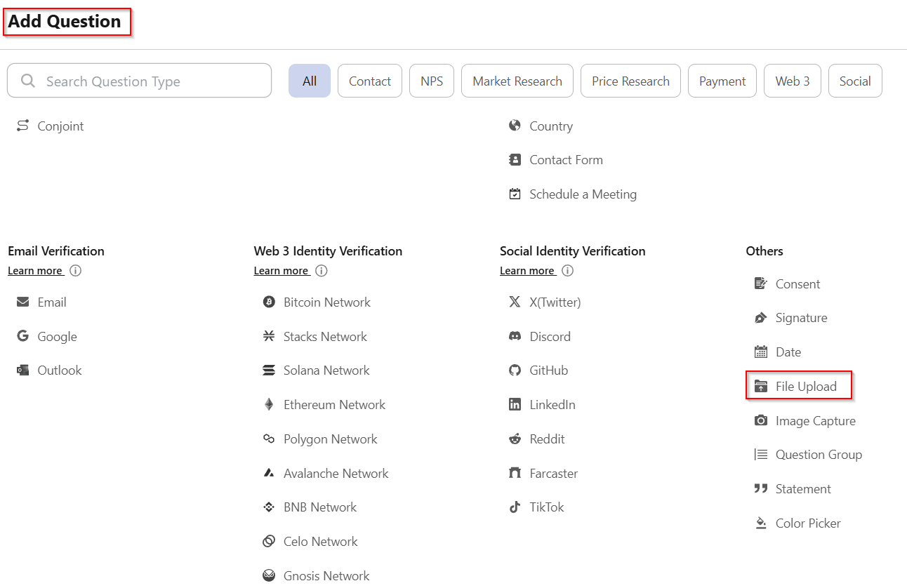Select the All filter tab
The image size is (907, 588).
(x=310, y=81)
